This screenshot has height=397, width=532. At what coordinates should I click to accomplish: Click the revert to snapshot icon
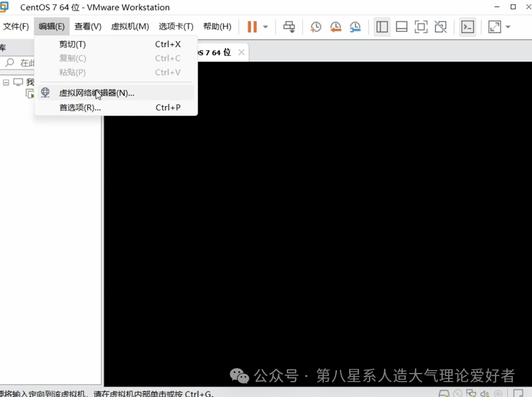(x=336, y=27)
